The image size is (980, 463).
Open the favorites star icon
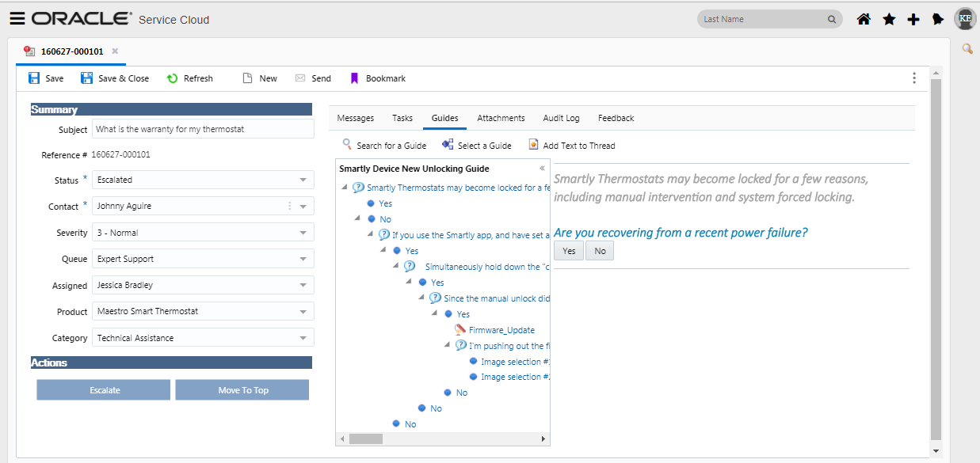[x=888, y=17]
